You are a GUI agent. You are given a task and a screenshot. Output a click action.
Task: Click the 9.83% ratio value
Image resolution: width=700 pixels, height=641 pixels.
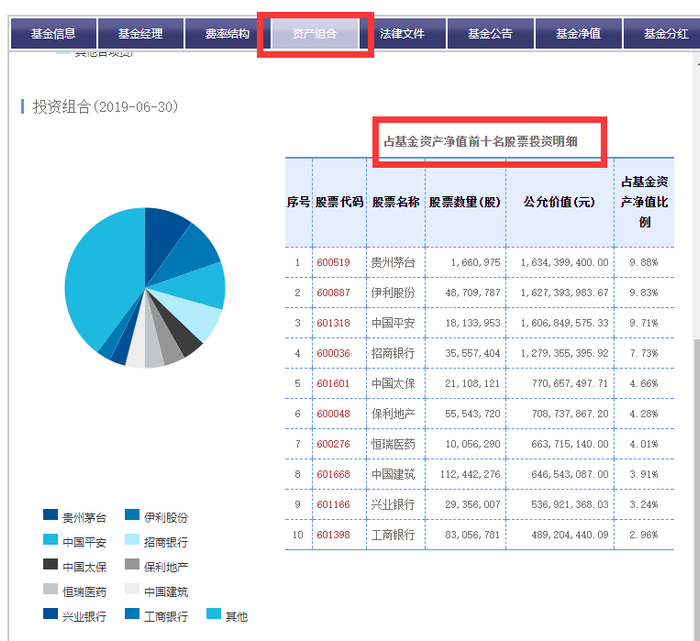tap(644, 293)
